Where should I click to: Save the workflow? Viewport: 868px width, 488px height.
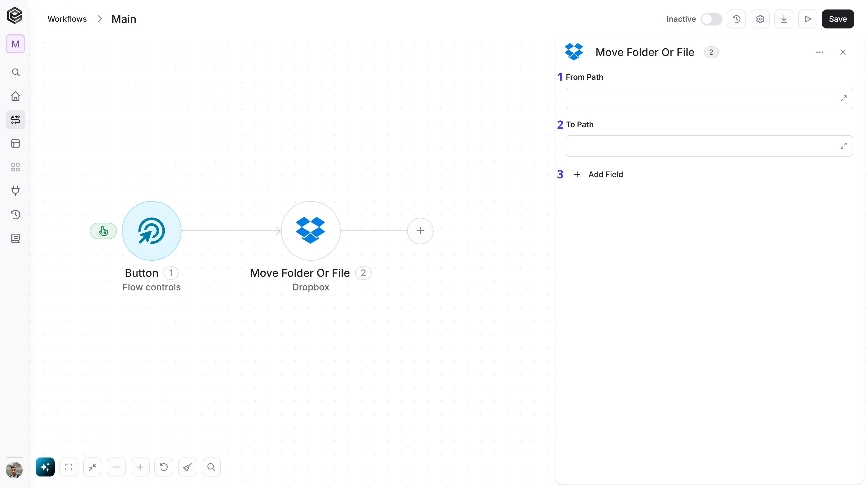[838, 19]
